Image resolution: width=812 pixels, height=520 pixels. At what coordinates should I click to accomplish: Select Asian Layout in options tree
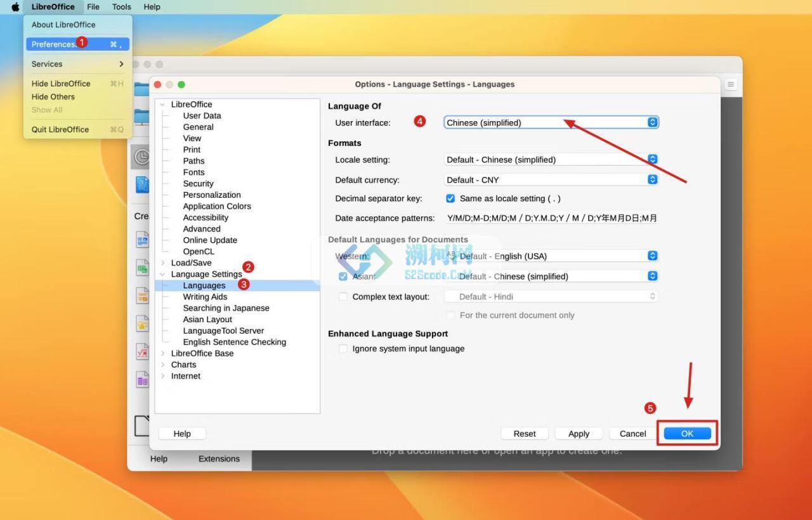coord(207,320)
